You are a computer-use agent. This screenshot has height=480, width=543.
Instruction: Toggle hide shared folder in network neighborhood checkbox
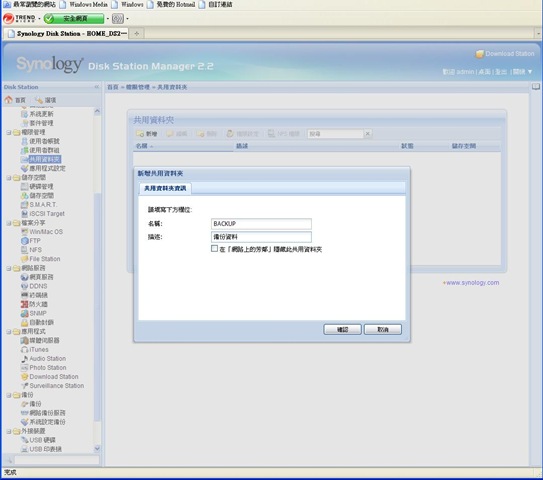214,248
